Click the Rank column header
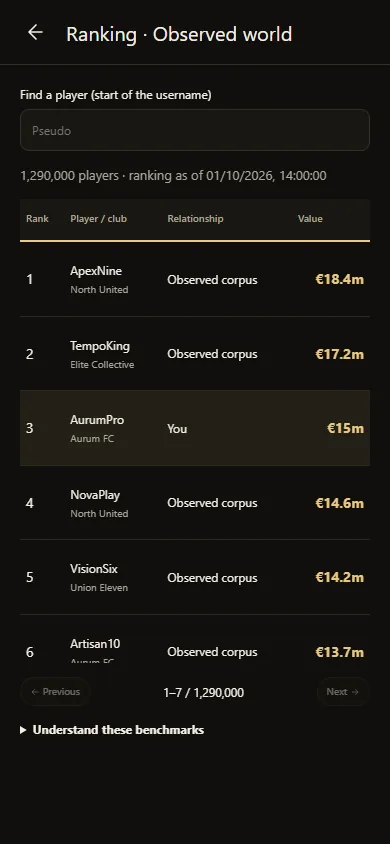390x844 pixels. click(37, 219)
